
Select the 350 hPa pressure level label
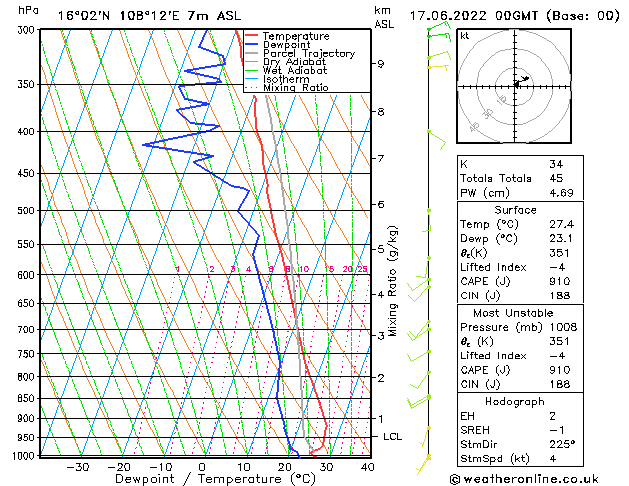tap(28, 84)
